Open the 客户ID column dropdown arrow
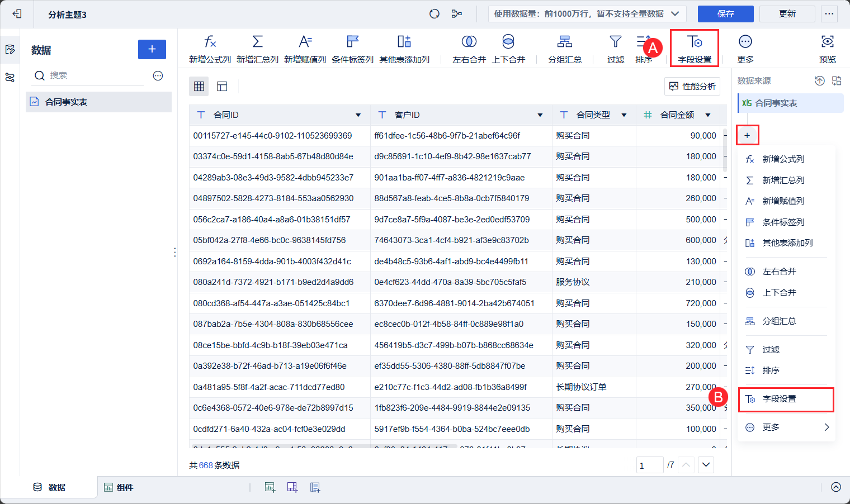The height and width of the screenshot is (504, 850). [x=540, y=115]
